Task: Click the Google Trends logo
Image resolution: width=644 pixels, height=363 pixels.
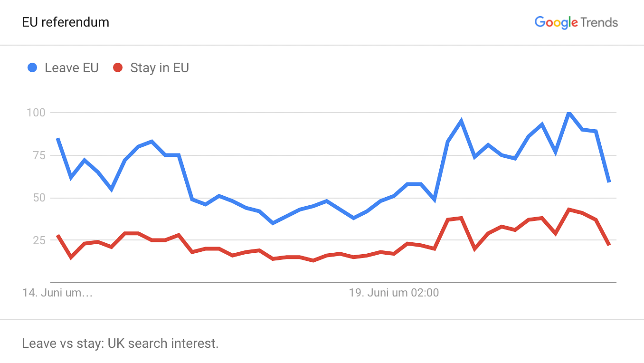Action: [576, 22]
